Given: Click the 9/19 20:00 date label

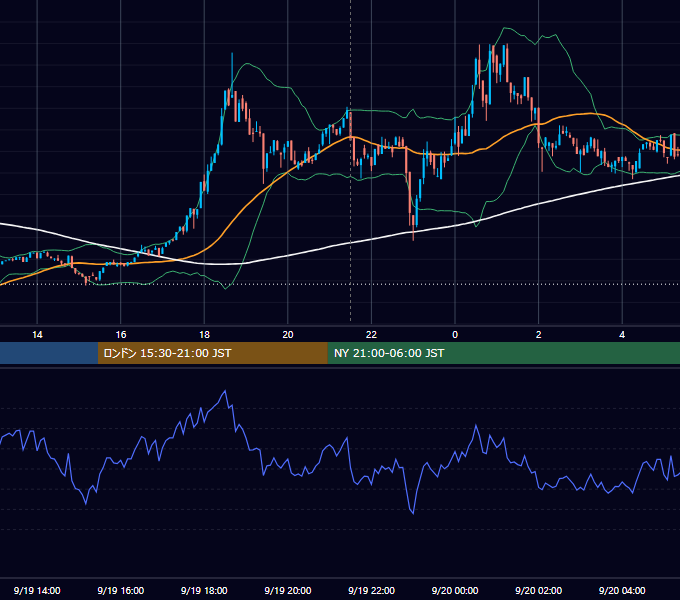Looking at the screenshot, I should coord(288,590).
